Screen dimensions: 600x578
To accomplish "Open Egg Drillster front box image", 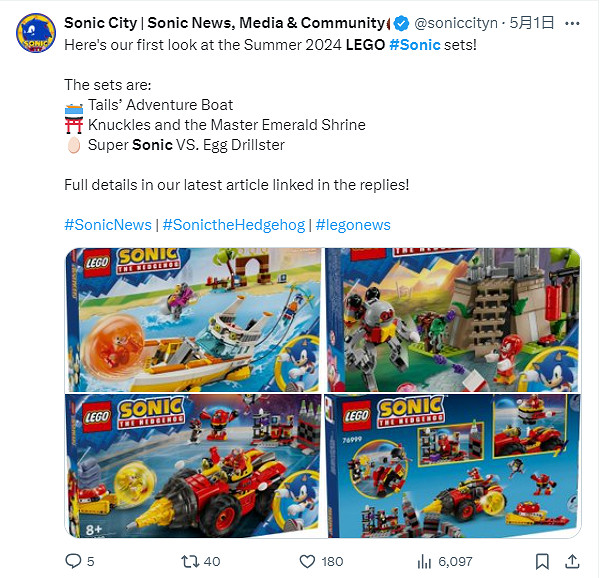I will coord(194,466).
